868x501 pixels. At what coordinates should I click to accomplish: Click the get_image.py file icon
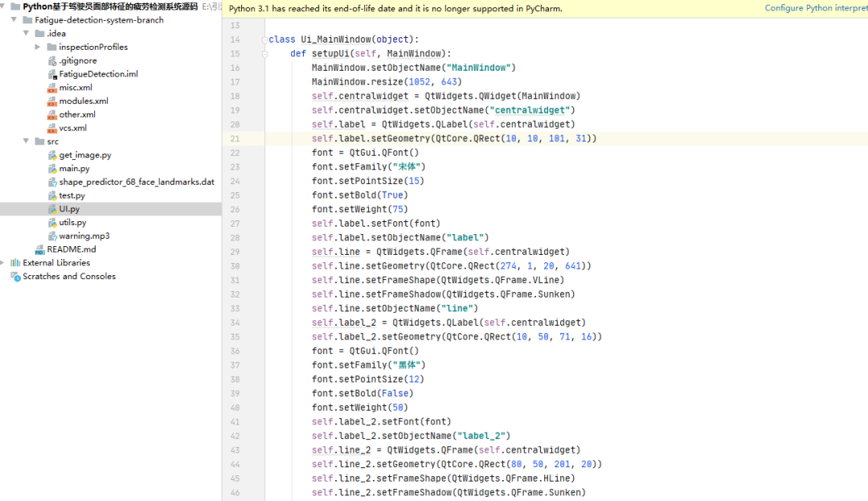[52, 155]
